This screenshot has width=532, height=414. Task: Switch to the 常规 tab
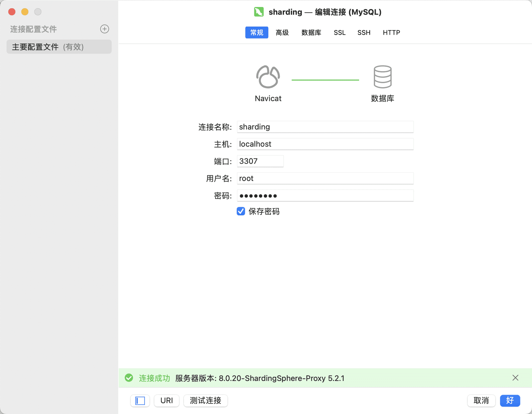[257, 33]
